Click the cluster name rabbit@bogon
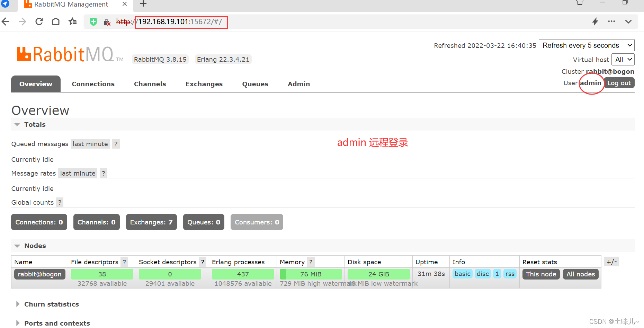This screenshot has width=644, height=328. click(x=610, y=71)
